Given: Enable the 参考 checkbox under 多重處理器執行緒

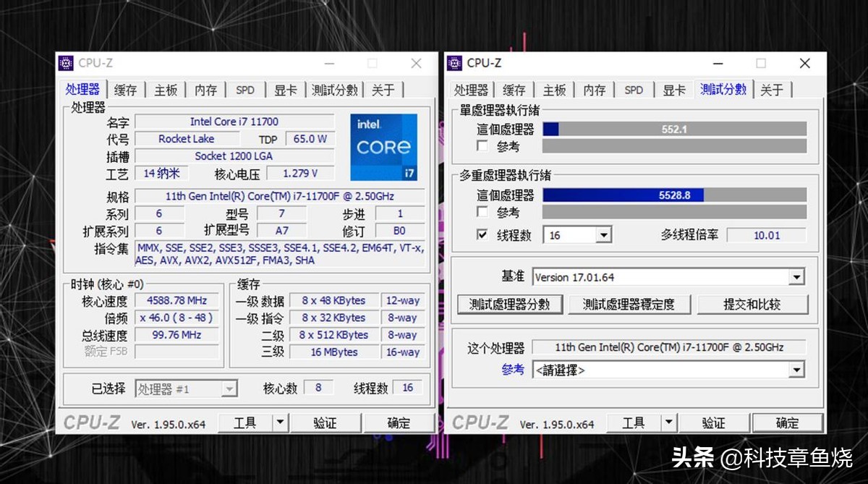Looking at the screenshot, I should click(482, 211).
